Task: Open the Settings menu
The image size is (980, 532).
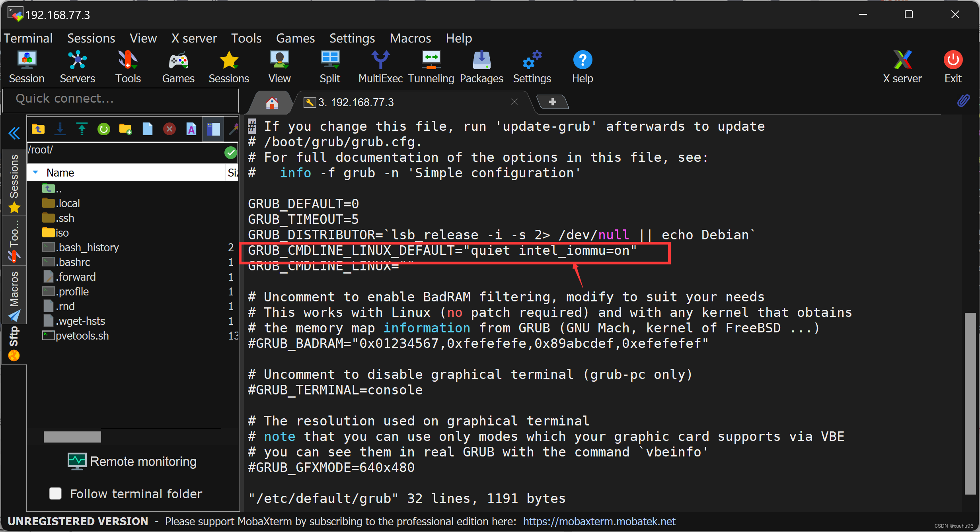Action: click(351, 38)
